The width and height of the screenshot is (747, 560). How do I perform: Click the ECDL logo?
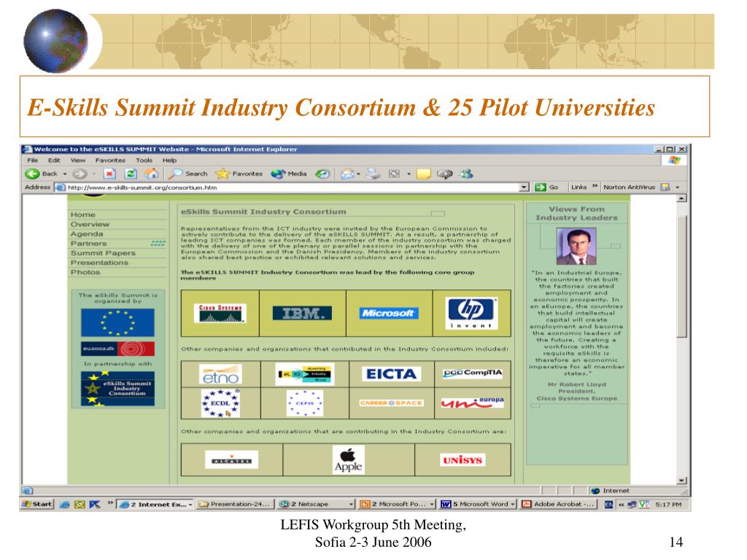tap(220, 402)
